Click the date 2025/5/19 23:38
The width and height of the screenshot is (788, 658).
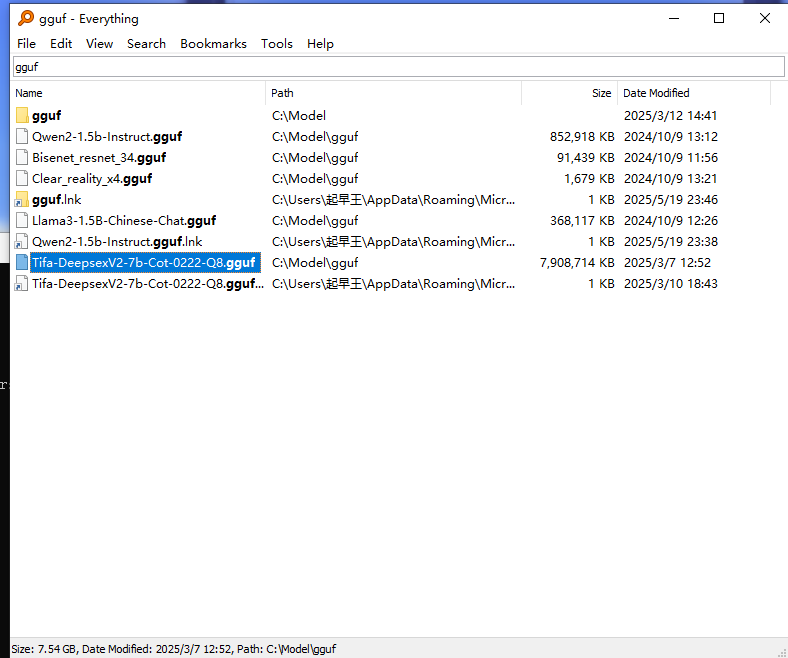pyautogui.click(x=671, y=242)
